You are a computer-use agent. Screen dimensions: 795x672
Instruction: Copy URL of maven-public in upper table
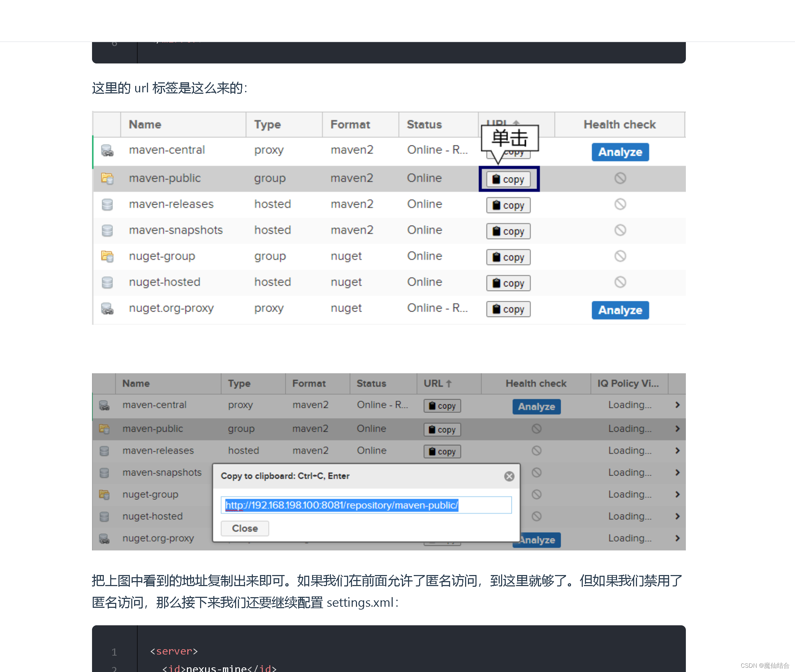pyautogui.click(x=508, y=179)
